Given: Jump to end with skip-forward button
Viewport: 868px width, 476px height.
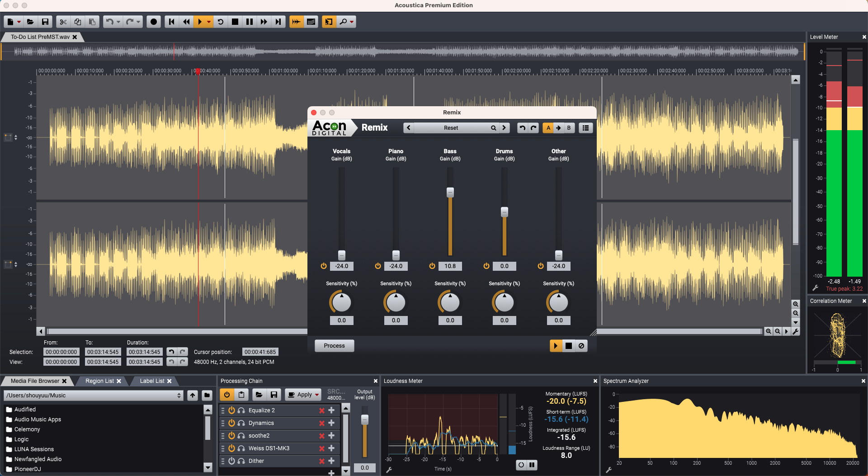Looking at the screenshot, I should pos(278,22).
